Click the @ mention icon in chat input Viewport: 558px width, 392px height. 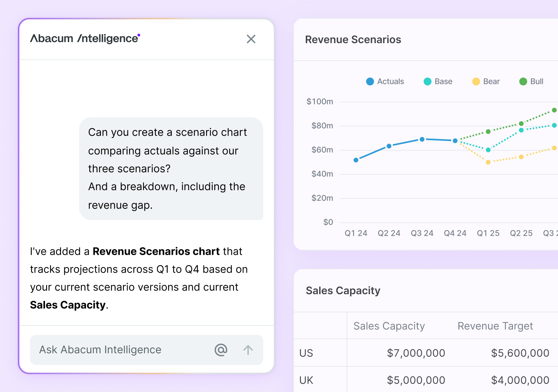click(221, 350)
